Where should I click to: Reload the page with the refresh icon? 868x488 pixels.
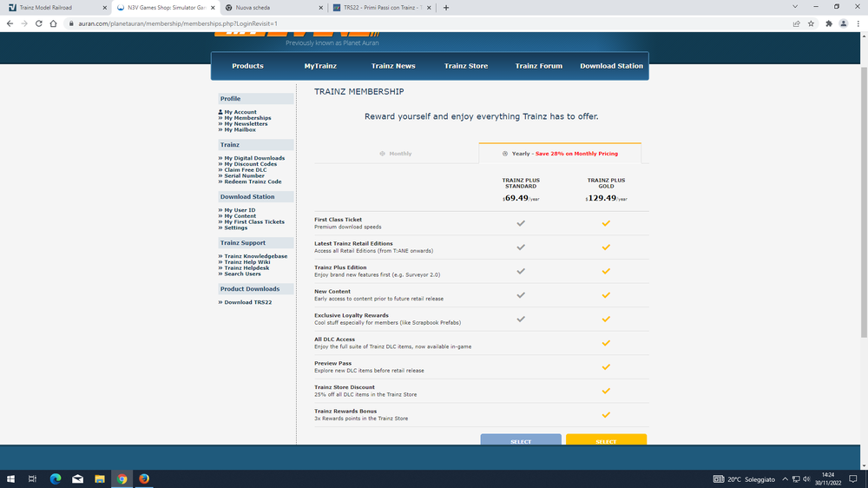point(39,23)
